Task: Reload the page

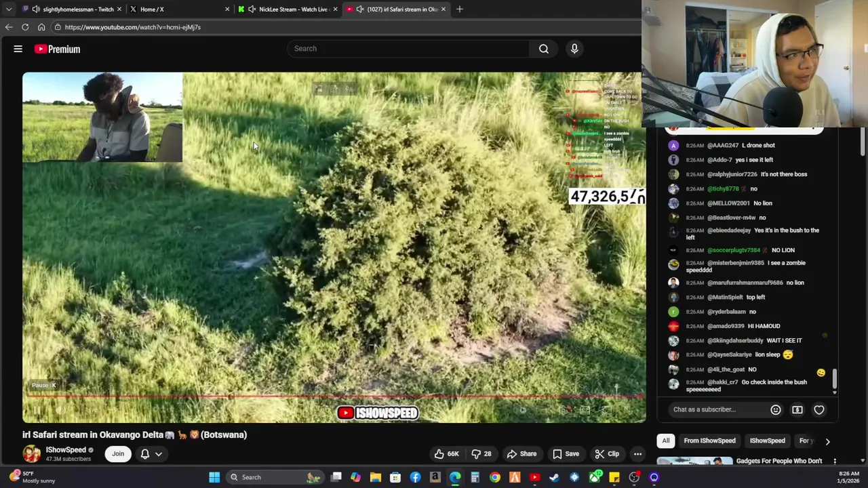Action: 25,27
